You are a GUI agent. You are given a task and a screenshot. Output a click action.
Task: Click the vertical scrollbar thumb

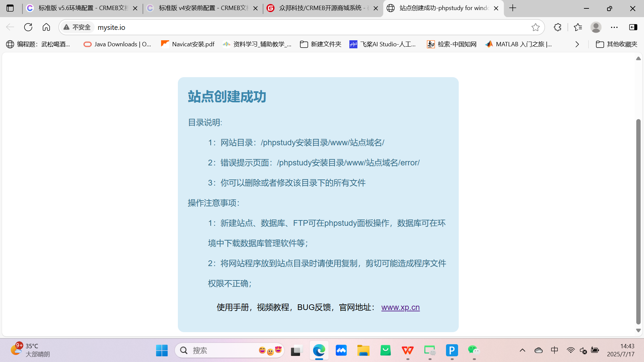[638, 221]
